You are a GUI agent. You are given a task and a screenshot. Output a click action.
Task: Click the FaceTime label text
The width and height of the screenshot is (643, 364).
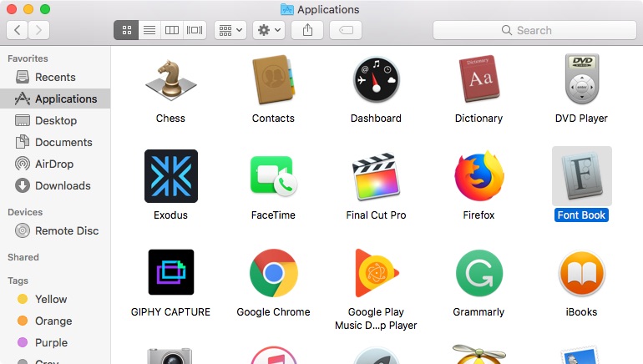point(274,215)
